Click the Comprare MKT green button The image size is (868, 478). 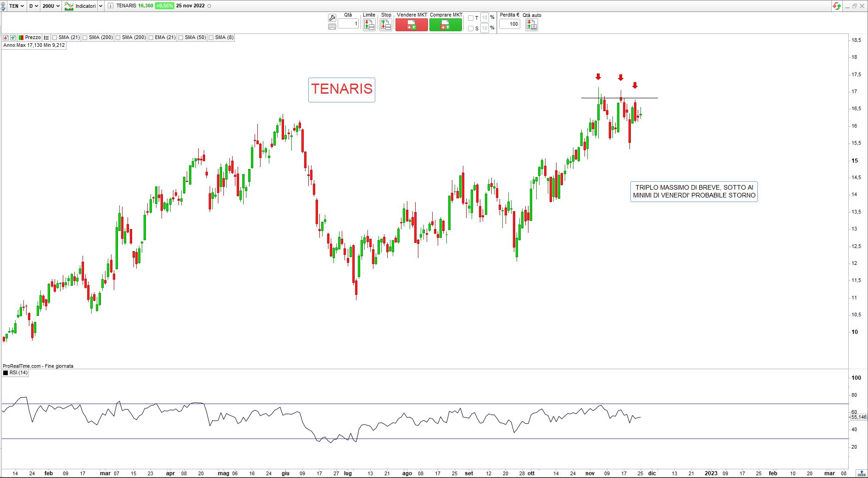(445, 25)
